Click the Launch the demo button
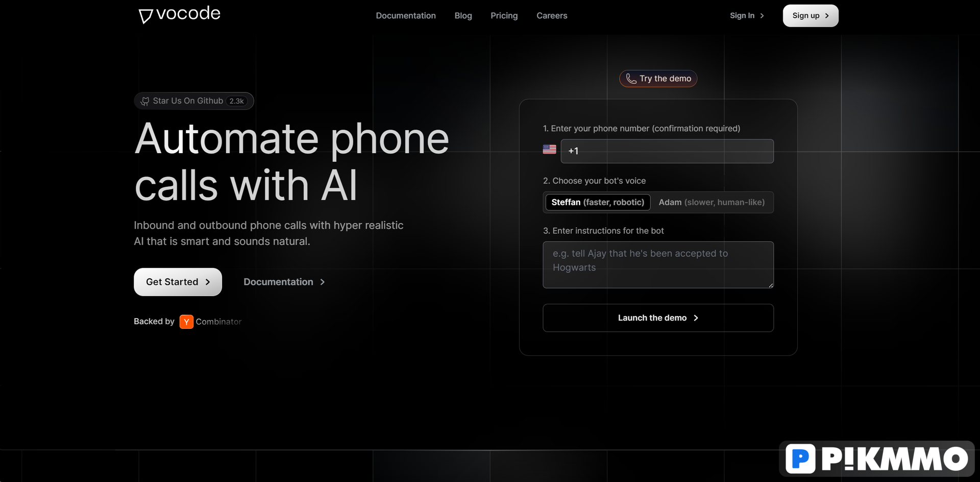Screen dimensions: 980x482 coord(658,318)
